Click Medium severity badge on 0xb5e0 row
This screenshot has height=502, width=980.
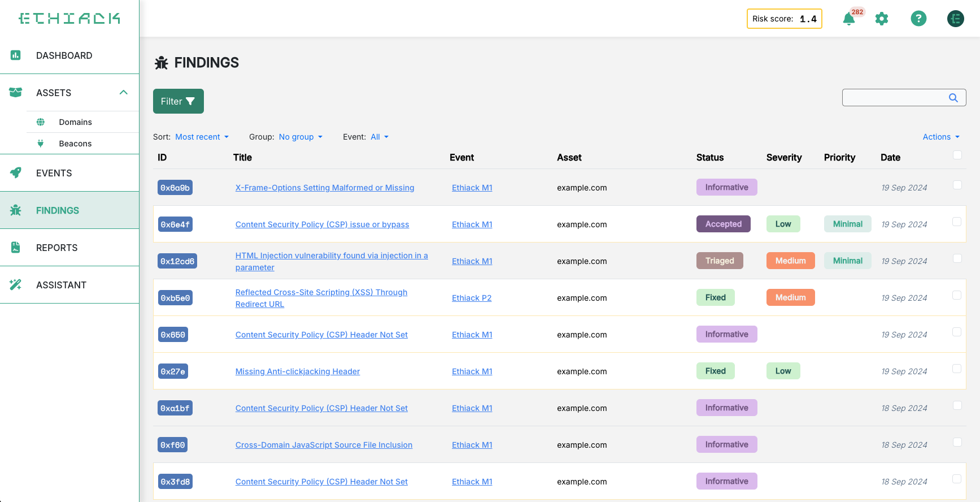click(790, 297)
